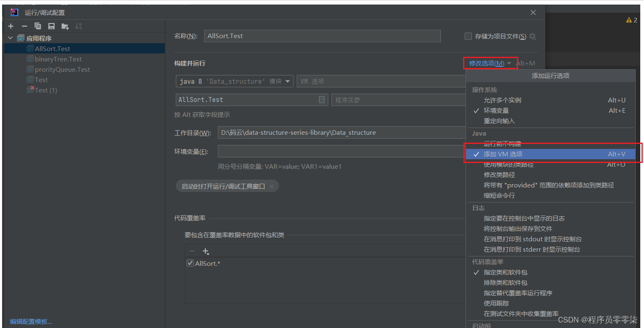Sort configurations alphabetically icon
This screenshot has width=644, height=328.
(x=78, y=26)
